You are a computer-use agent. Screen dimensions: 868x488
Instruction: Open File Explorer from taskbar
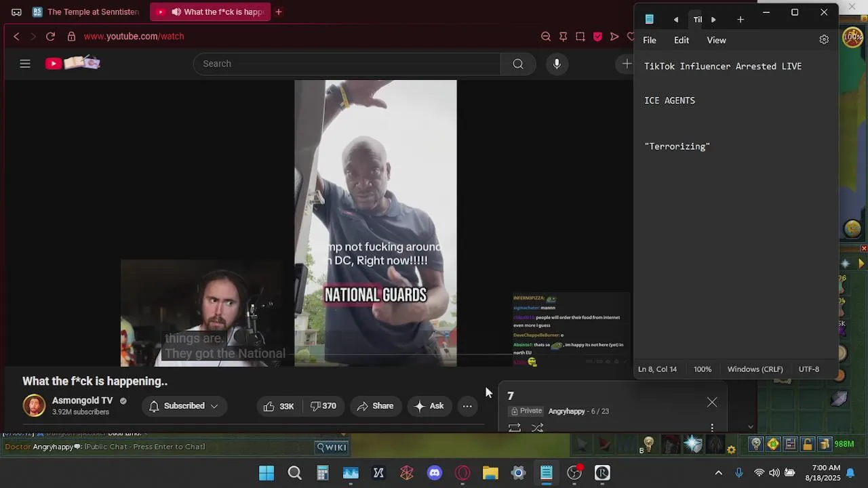click(x=490, y=473)
